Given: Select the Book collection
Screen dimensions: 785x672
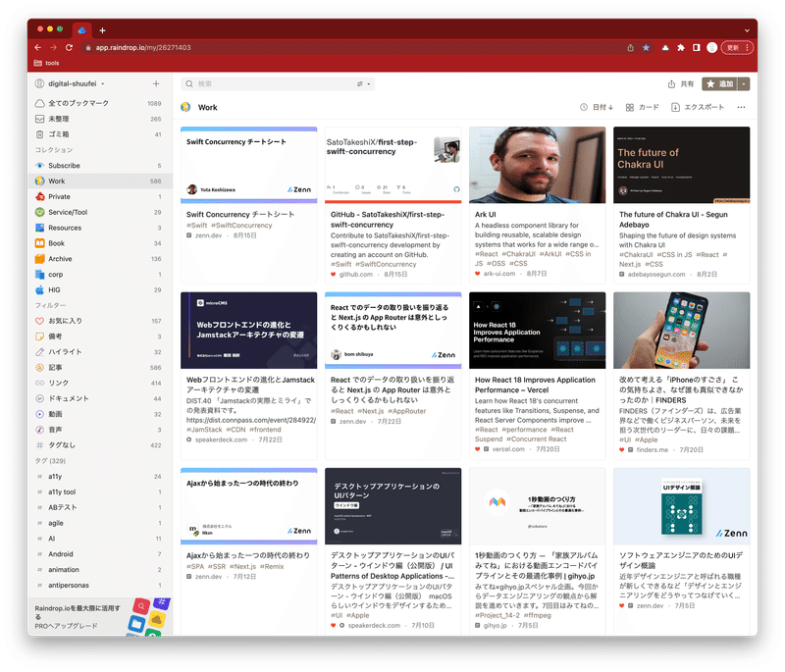Looking at the screenshot, I should 100,243.
